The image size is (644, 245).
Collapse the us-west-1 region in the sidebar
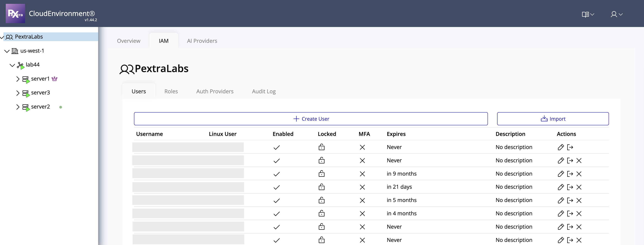(7, 51)
